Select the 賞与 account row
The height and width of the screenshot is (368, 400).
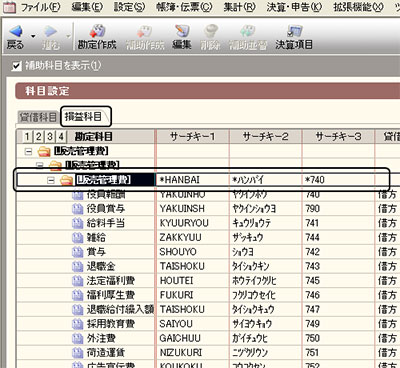tap(208, 252)
